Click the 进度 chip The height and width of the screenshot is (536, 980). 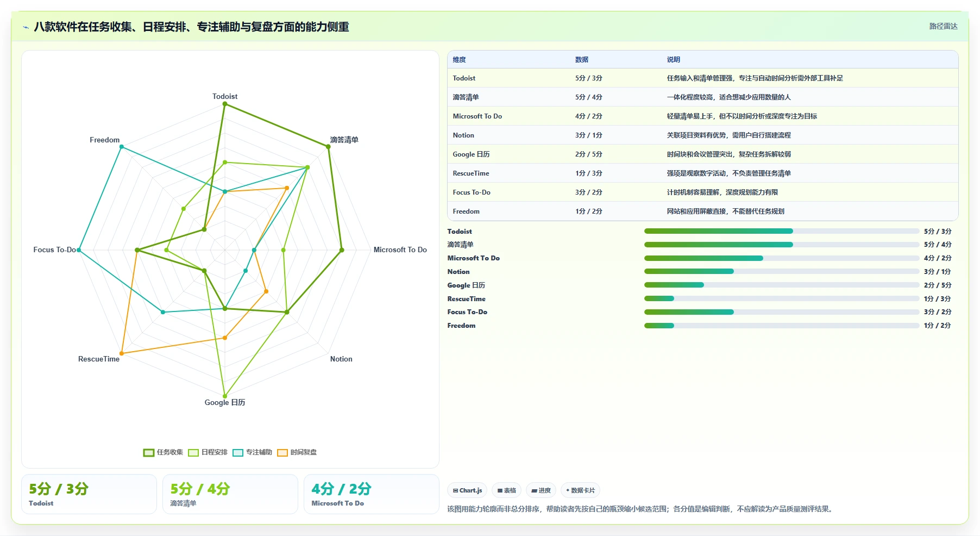pos(541,490)
